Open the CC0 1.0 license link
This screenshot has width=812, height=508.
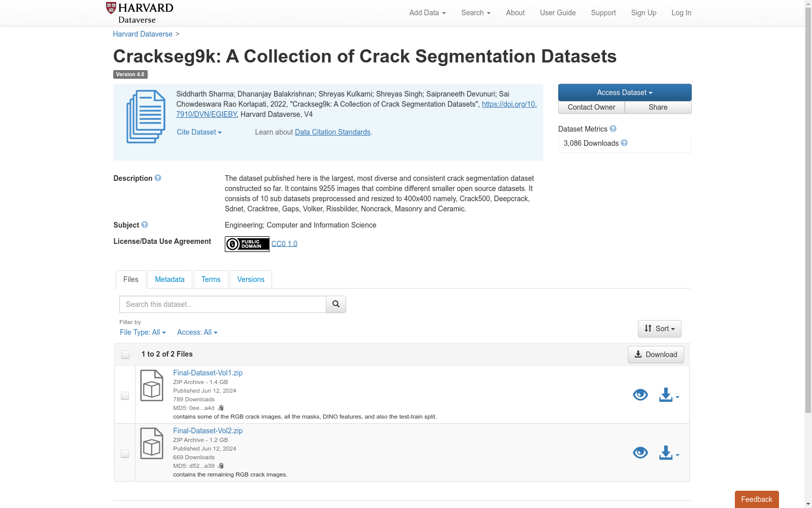click(x=284, y=244)
